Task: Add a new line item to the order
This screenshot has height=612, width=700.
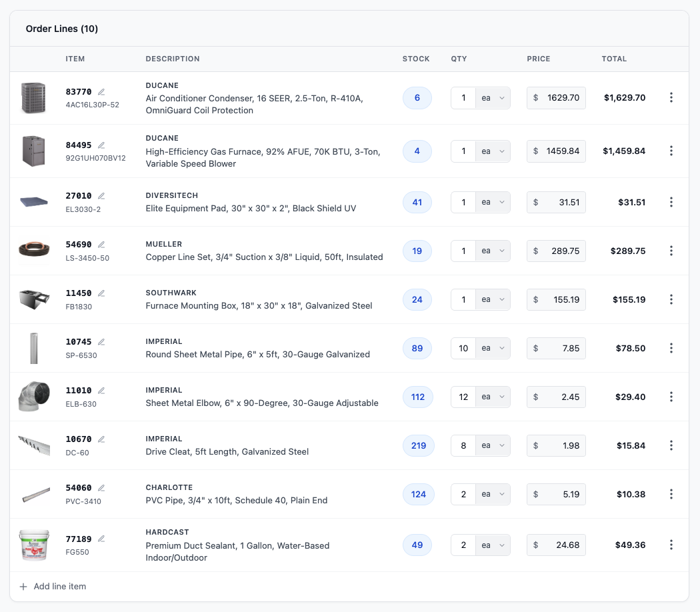Action: pyautogui.click(x=52, y=587)
